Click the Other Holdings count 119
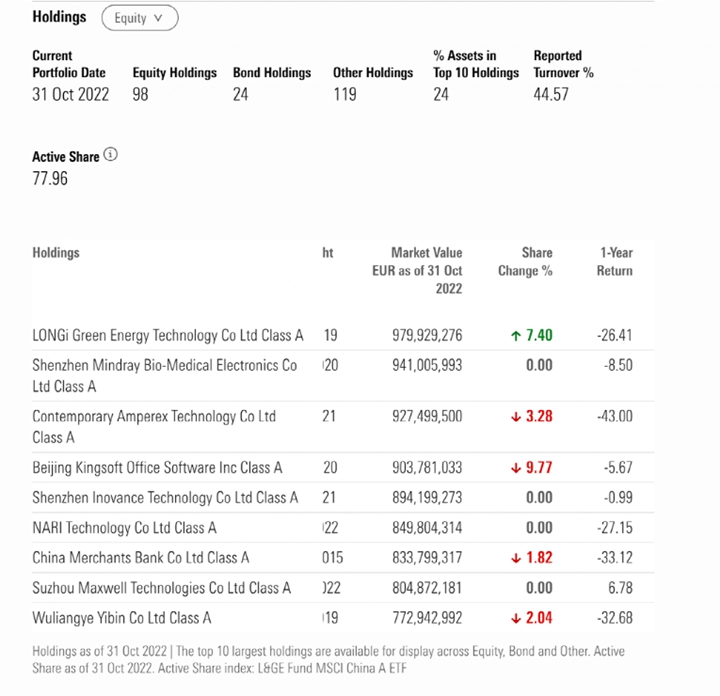The height and width of the screenshot is (696, 720). click(x=345, y=95)
